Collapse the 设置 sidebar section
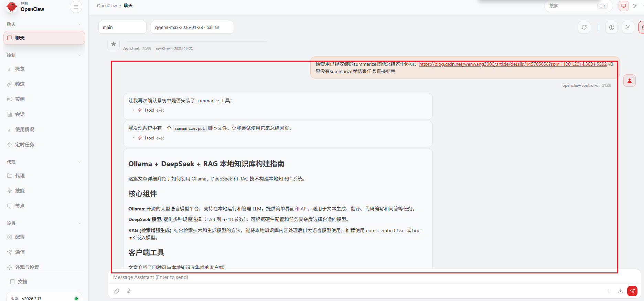Image resolution: width=644 pixels, height=301 pixels. (x=44, y=224)
